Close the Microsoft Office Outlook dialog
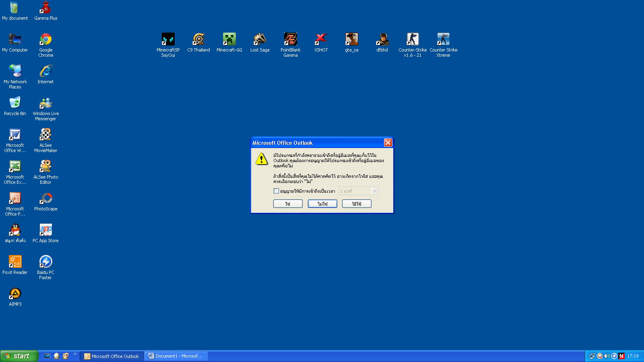 click(x=388, y=143)
